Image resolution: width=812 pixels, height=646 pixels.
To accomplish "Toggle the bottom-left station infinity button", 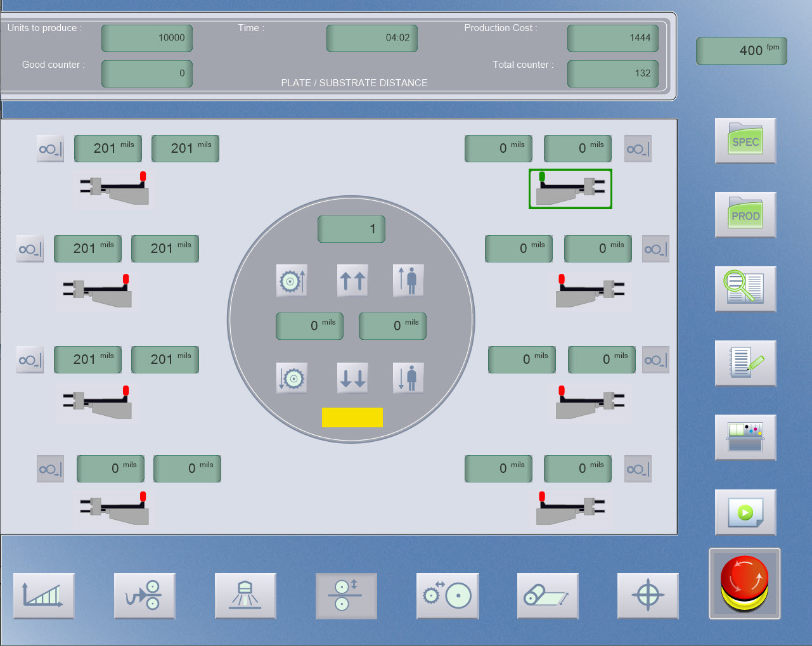I will click(x=50, y=469).
